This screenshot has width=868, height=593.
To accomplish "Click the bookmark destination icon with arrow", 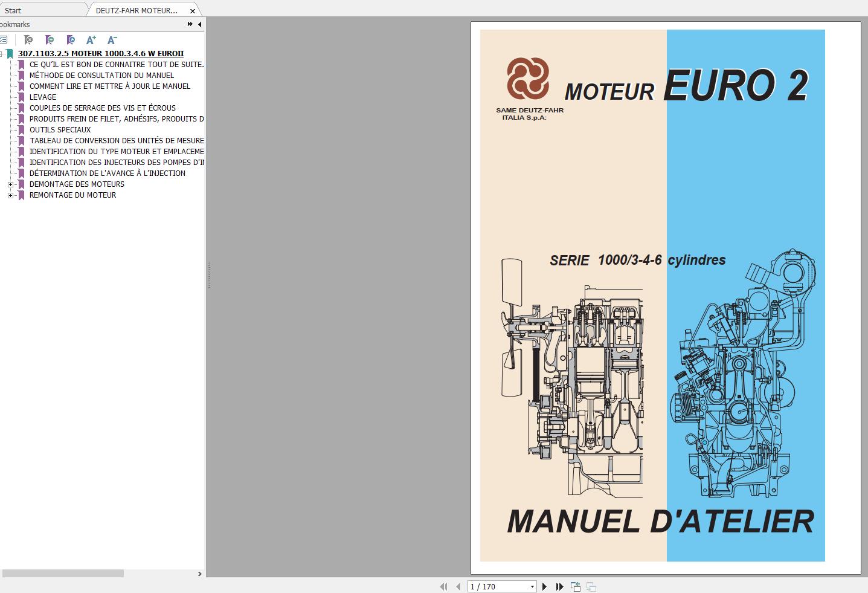I will coord(71,40).
